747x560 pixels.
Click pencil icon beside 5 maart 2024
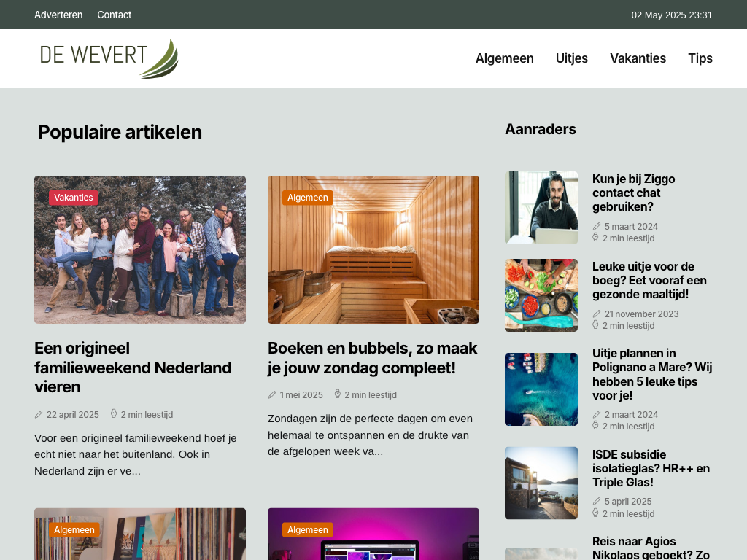click(597, 227)
